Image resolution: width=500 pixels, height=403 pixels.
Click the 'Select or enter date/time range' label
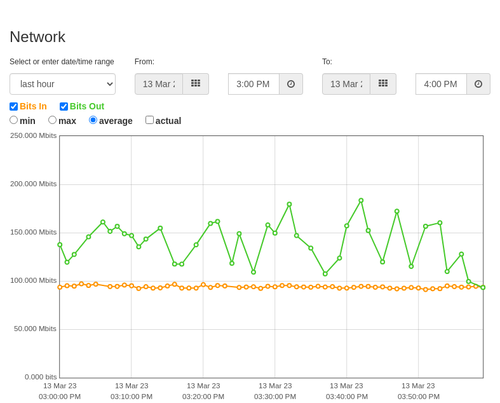[62, 62]
